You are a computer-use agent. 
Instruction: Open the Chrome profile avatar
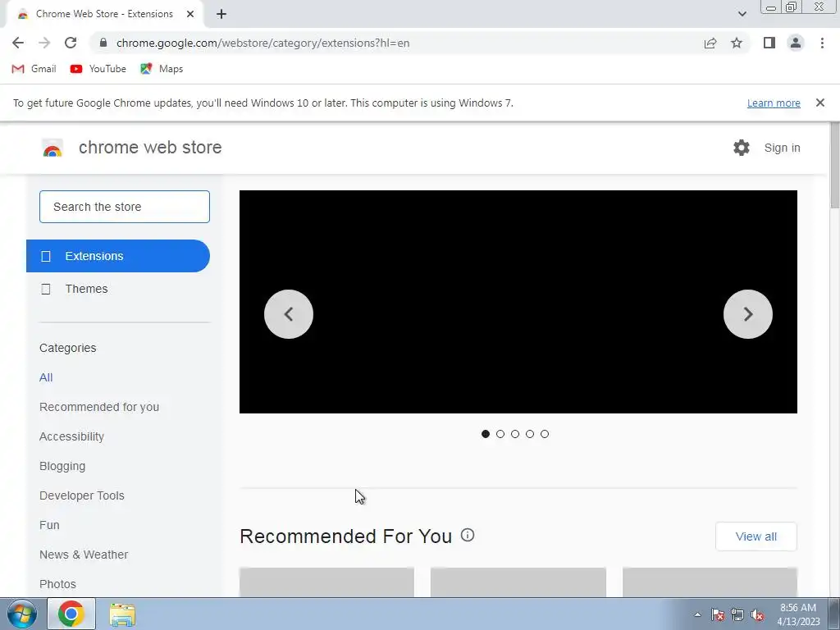click(796, 43)
